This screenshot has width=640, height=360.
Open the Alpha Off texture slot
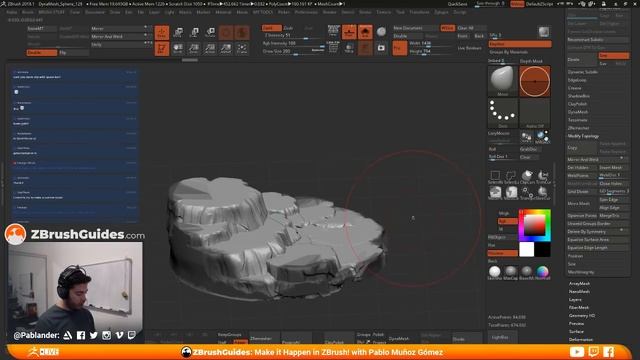[x=535, y=113]
